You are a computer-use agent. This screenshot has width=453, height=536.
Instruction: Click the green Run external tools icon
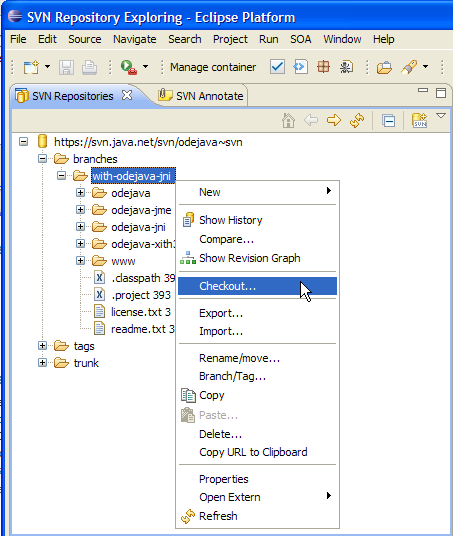point(129,67)
